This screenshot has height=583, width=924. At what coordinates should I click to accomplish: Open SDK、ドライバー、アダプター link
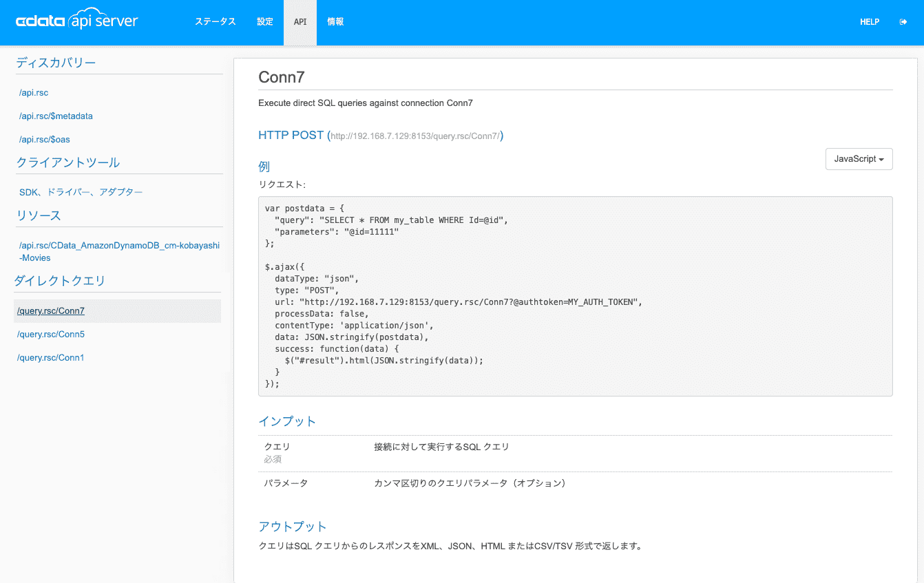[x=81, y=192]
